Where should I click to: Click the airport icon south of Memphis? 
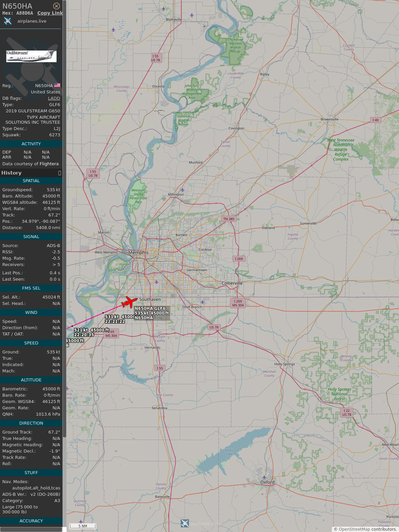(x=156, y=282)
